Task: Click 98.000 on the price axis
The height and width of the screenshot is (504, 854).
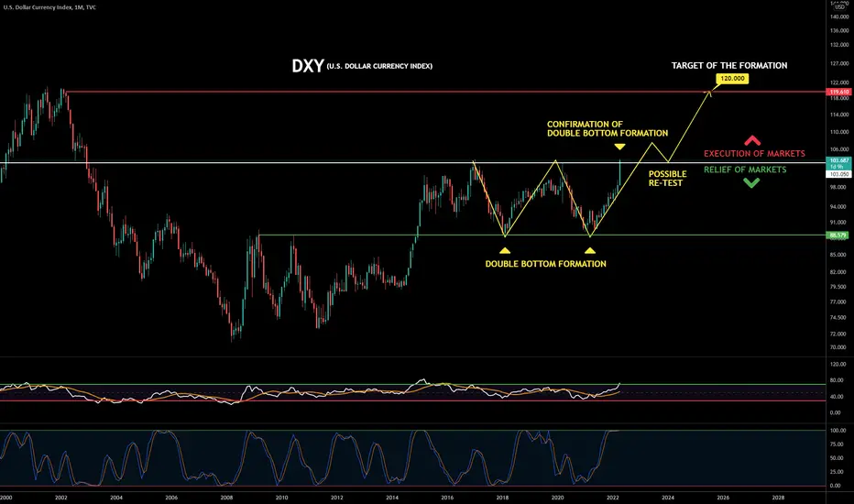Action: click(x=839, y=187)
